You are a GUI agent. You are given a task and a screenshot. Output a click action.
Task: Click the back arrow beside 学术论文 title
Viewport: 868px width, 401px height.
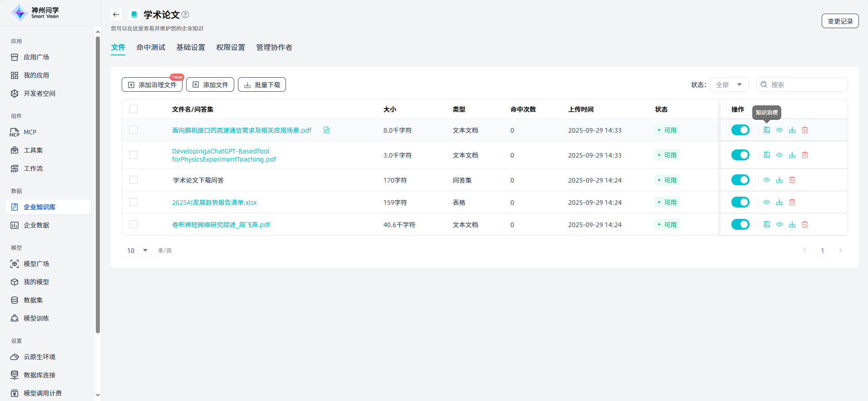pos(116,15)
